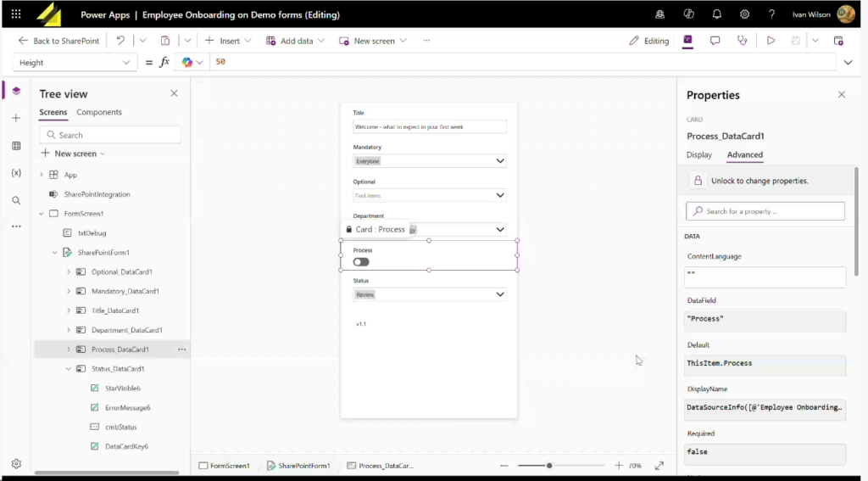Open the app launcher waffle icon

[x=16, y=14]
